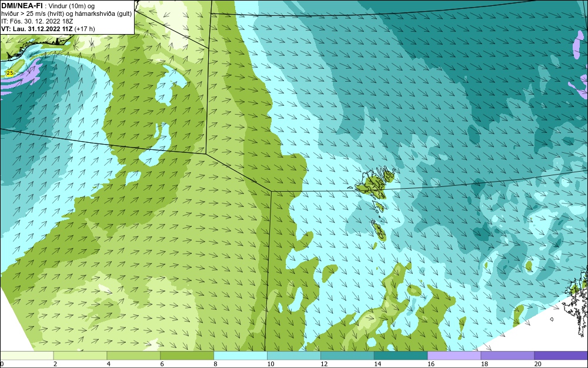Click the '(+17 h)' forecast offset text
Image resolution: width=588 pixels, height=368 pixels.
(85, 29)
